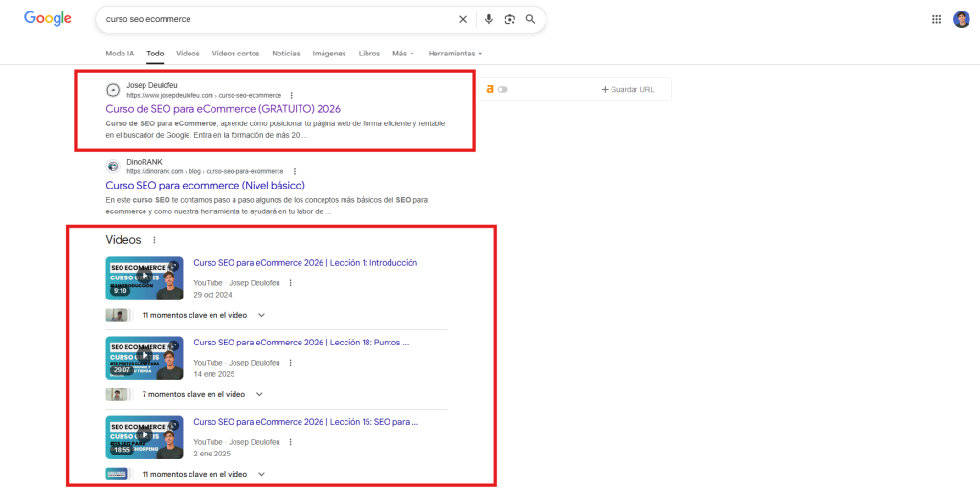Expand 7 momentos clave en el video
This screenshot has width=980, height=488.
click(260, 394)
